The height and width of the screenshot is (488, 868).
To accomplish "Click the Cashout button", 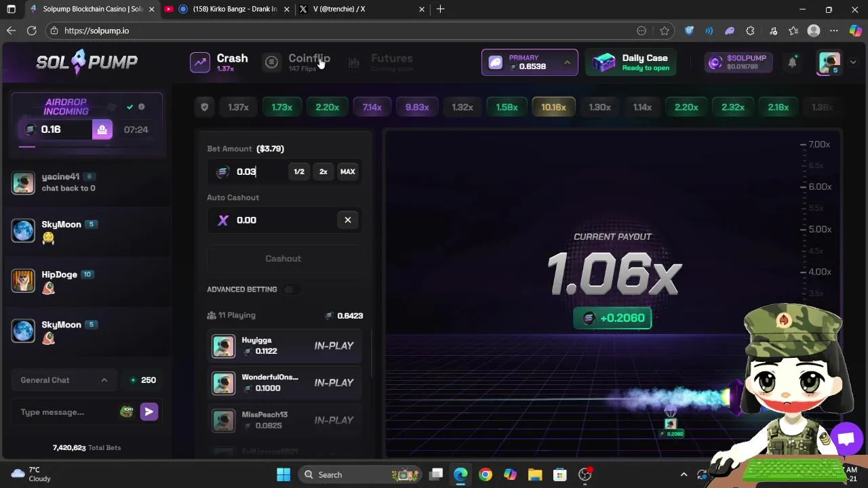I will [283, 258].
